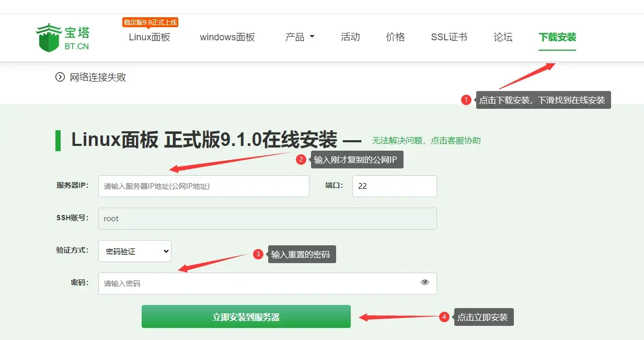Open the 产品 dropdown menu
Viewport: 644px width, 340px height.
[x=300, y=37]
